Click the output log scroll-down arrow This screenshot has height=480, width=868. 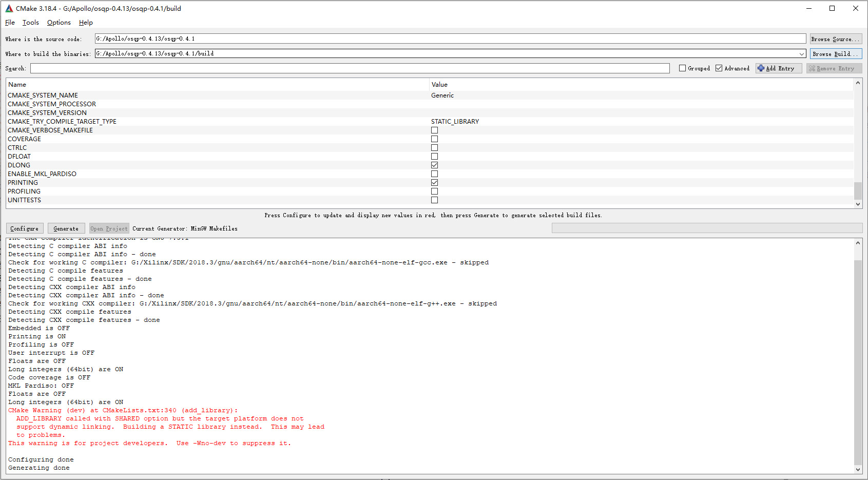858,469
